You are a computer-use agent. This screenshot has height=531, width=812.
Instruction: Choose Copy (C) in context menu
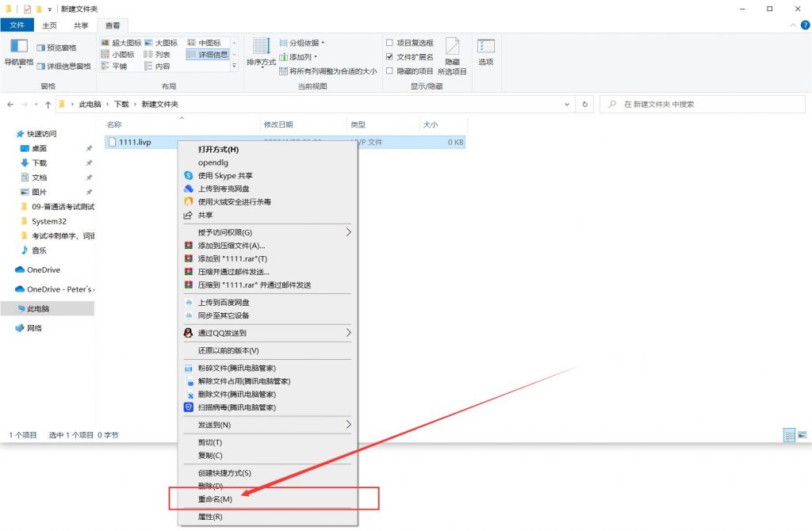coord(267,456)
